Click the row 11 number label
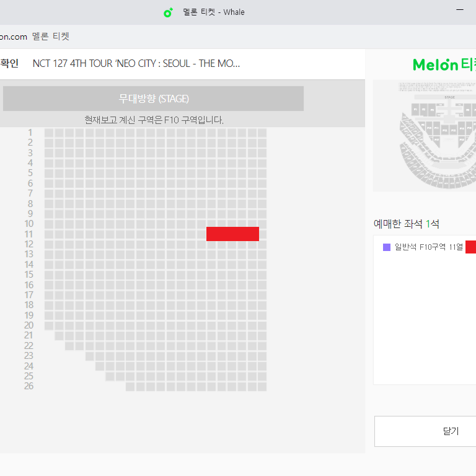This screenshot has width=476, height=476. pyautogui.click(x=29, y=234)
